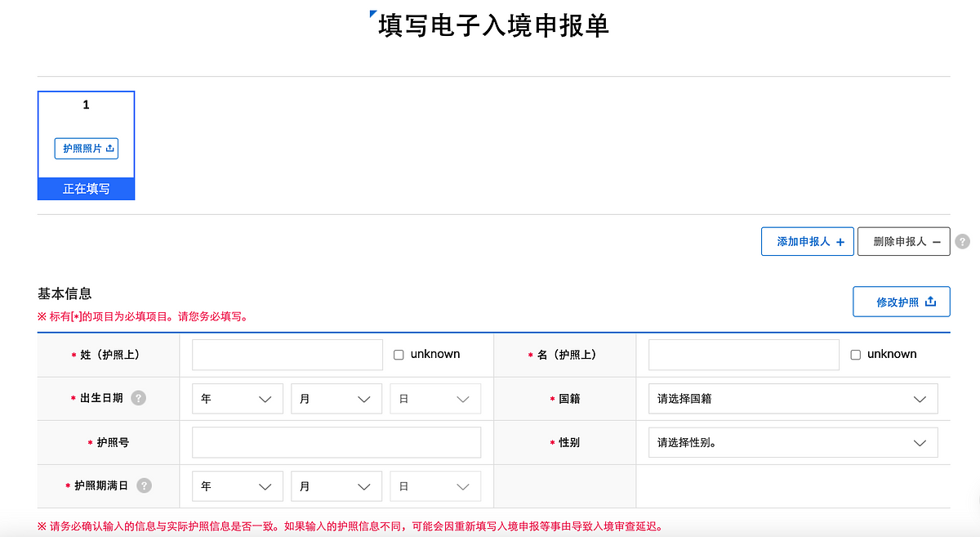This screenshot has width=980, height=537.
Task: Click 护照照片 upload button in applicant card
Action: coord(87,148)
